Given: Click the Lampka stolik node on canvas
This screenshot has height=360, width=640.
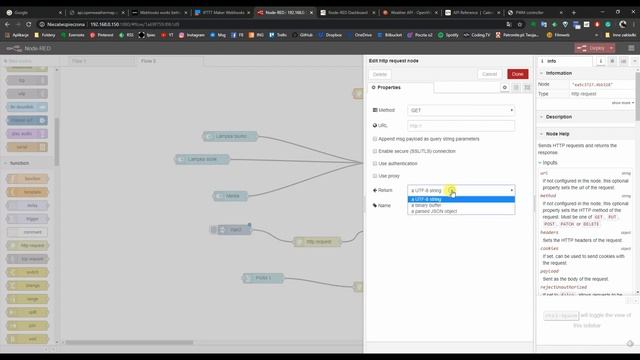Looking at the screenshot, I should click(x=202, y=159).
